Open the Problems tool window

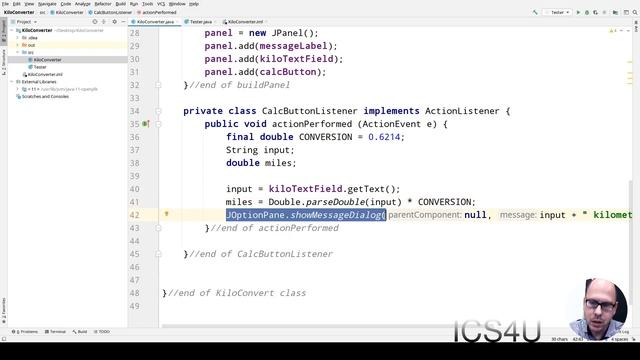pos(25,331)
